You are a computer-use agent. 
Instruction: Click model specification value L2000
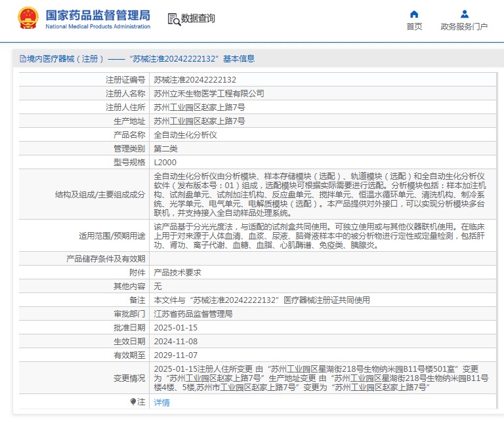pyautogui.click(x=165, y=162)
